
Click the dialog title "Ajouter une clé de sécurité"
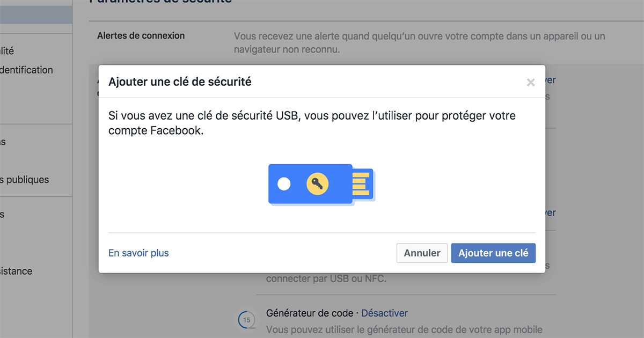pos(180,82)
